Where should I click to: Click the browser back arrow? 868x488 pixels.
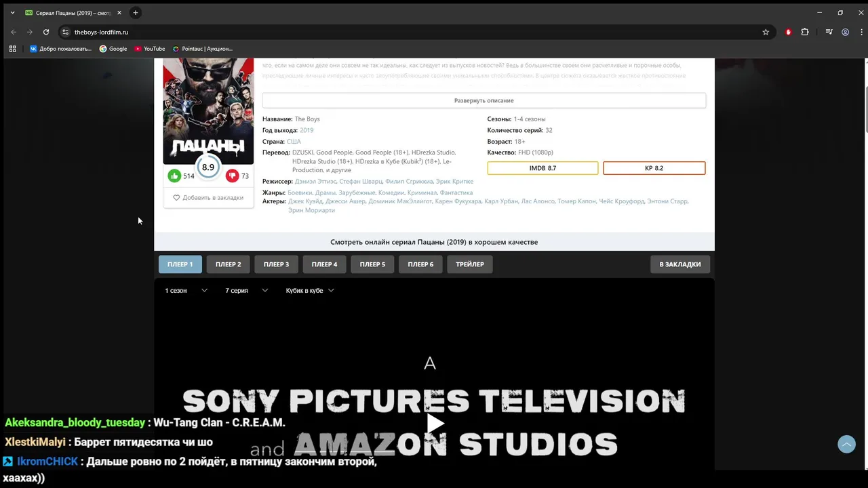coord(14,32)
